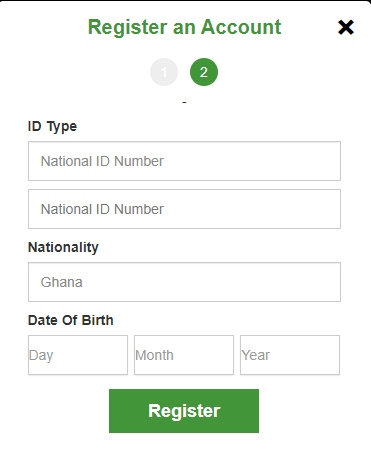The image size is (371, 450).
Task: Open the Day of birth box
Action: coord(78,355)
